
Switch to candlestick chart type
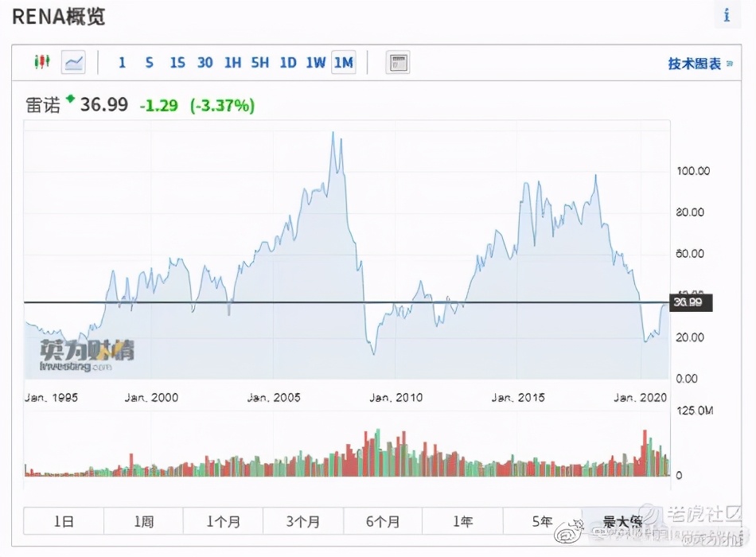pyautogui.click(x=41, y=62)
